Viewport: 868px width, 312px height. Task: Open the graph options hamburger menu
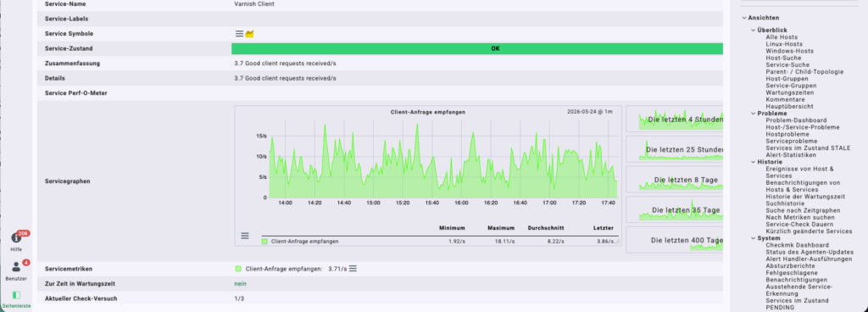coord(245,236)
